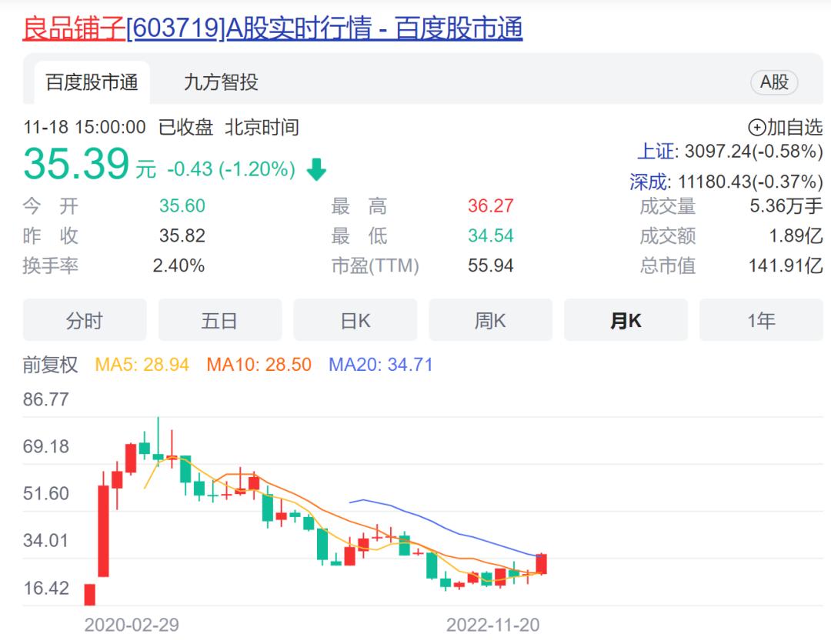831x644 pixels.
Task: Select the 分时 intraday chart view
Action: (85, 320)
